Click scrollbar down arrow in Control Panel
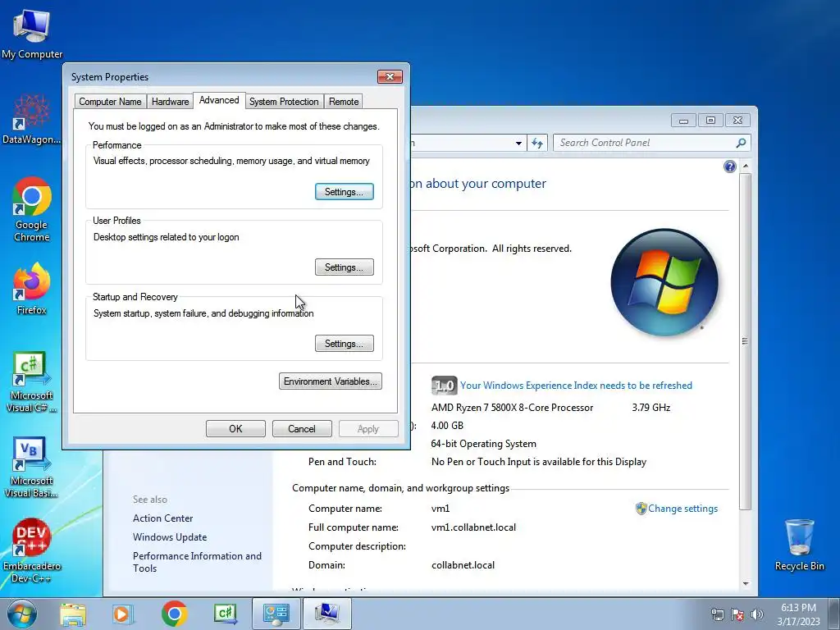Image resolution: width=840 pixels, height=630 pixels. point(745,584)
